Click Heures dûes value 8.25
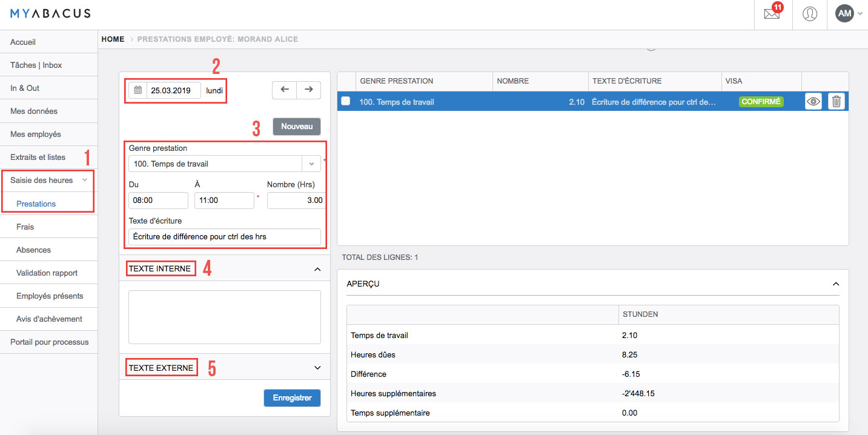 click(630, 354)
